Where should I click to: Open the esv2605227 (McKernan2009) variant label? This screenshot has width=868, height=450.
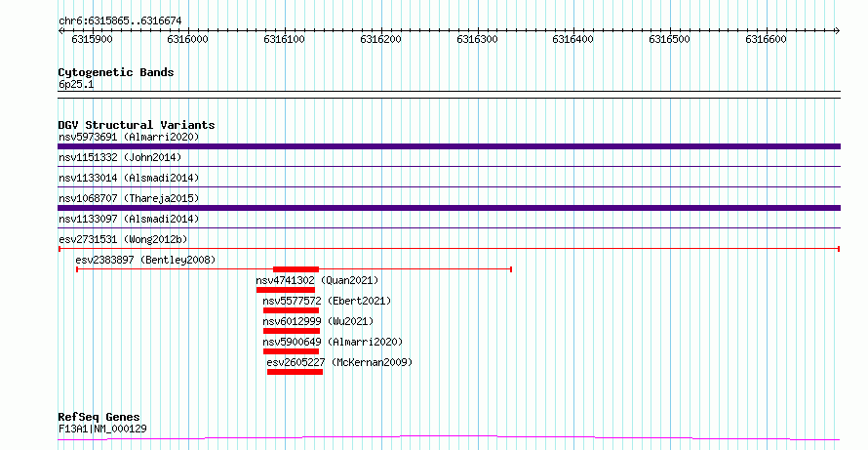click(x=340, y=362)
